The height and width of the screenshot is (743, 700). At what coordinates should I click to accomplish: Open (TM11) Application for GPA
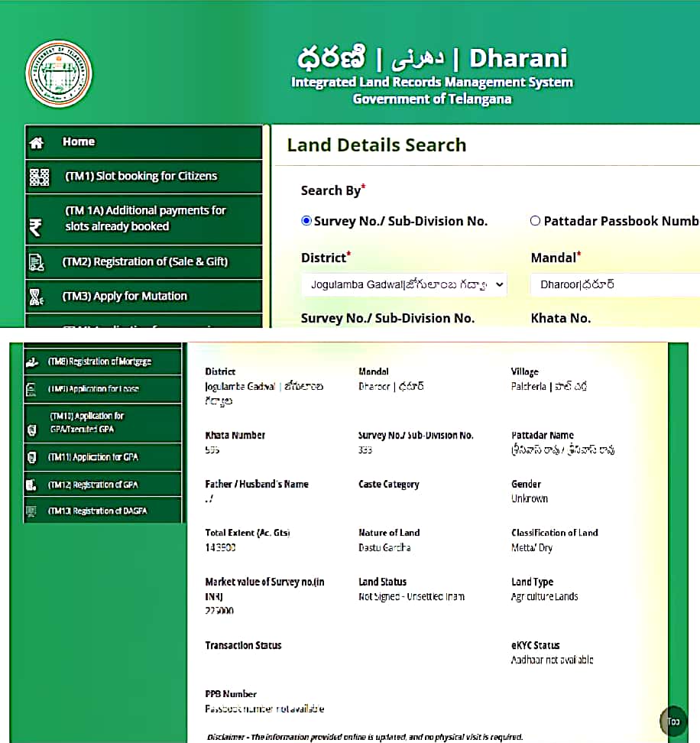point(102,457)
